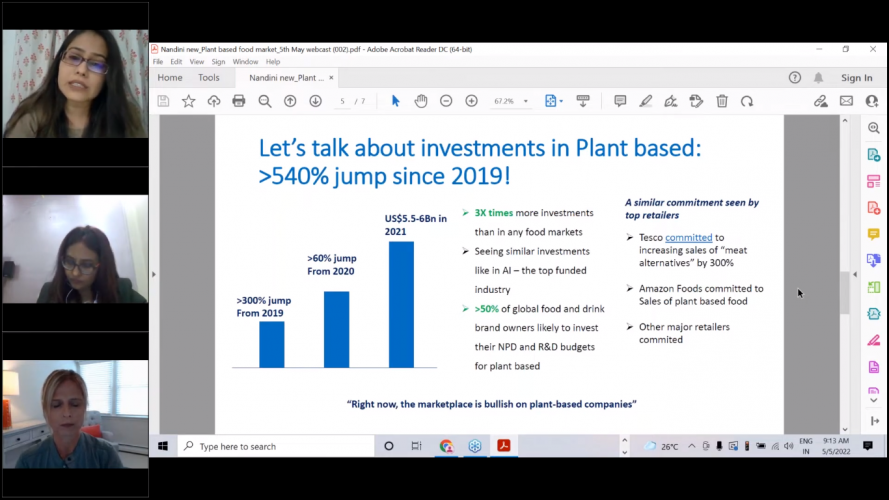Open the Export PDF tool in right pane
This screenshot has height=500, width=889.
click(x=874, y=155)
